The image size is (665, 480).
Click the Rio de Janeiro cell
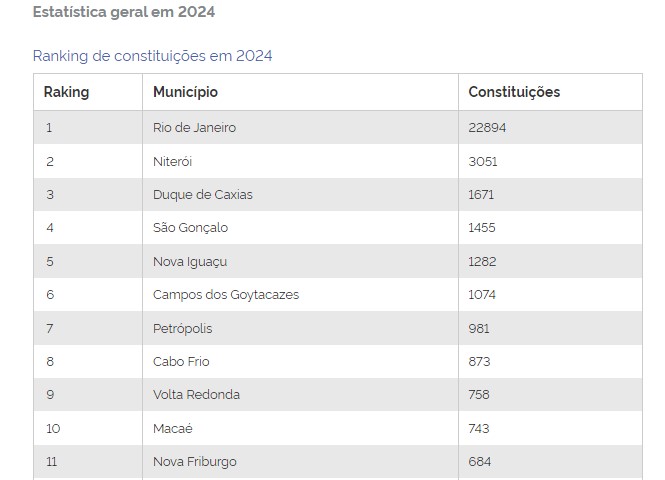[x=300, y=128]
